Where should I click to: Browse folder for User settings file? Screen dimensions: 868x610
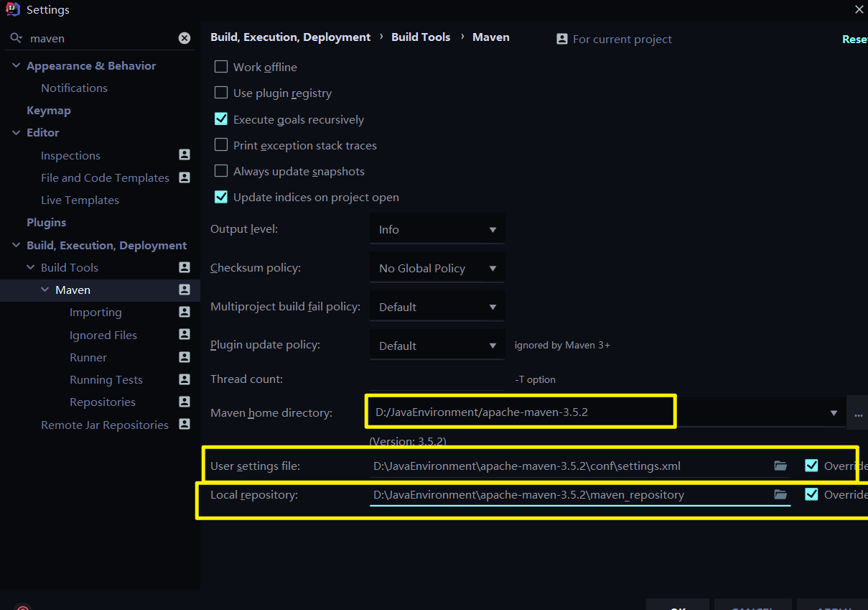pyautogui.click(x=780, y=466)
